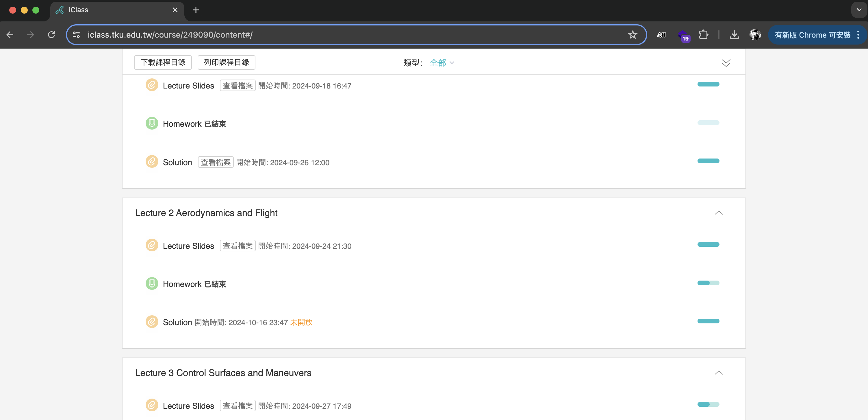Viewport: 868px width, 420px height.
Task: Open the Chrome three-dot menu
Action: pyautogui.click(x=858, y=35)
